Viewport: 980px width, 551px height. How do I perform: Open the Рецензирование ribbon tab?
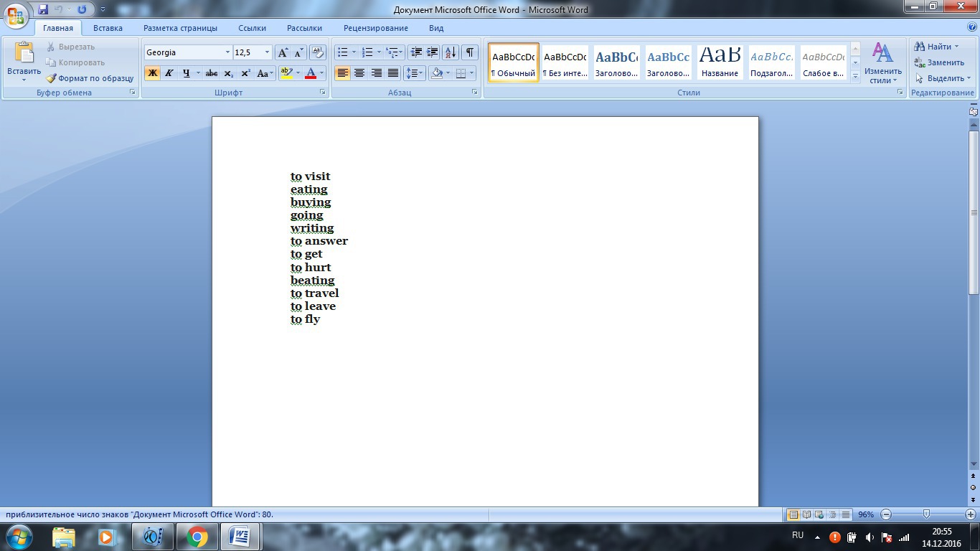[375, 28]
